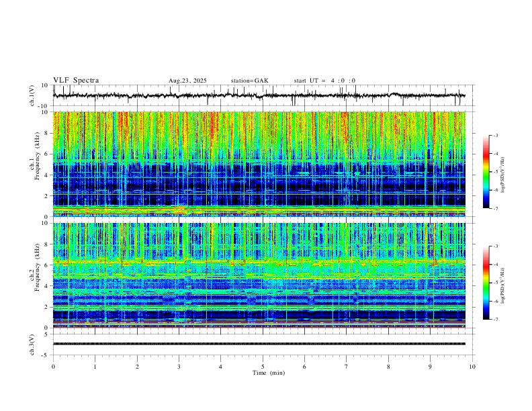Image resolution: width=532 pixels, height=411 pixels.
Task: Click the ch.1 PSD color scale bar
Action: point(486,172)
